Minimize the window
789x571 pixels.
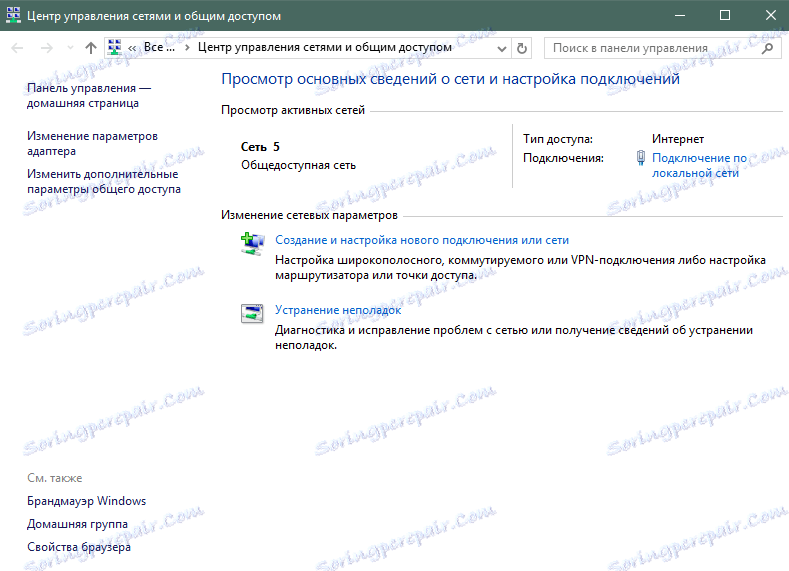[x=680, y=16]
